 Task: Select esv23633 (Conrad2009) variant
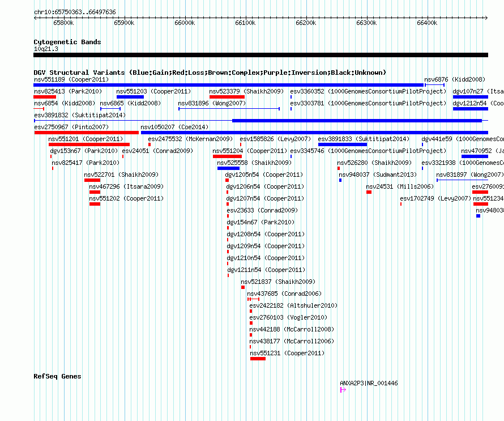point(262,210)
